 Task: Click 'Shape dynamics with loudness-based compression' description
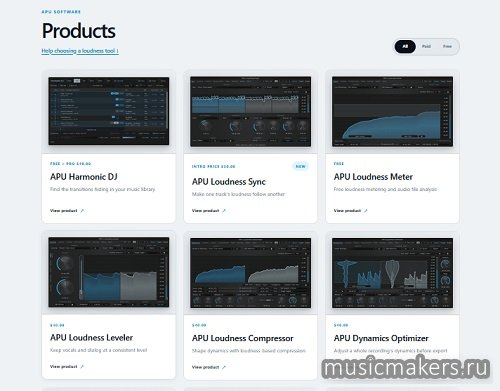[x=249, y=351]
